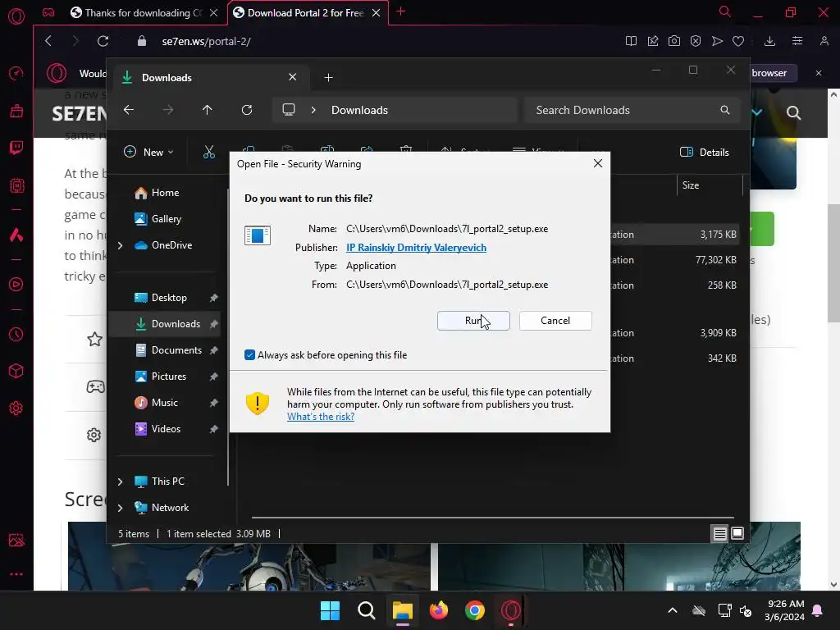Click the Cut scissors icon
The width and height of the screenshot is (840, 630).
(x=209, y=152)
